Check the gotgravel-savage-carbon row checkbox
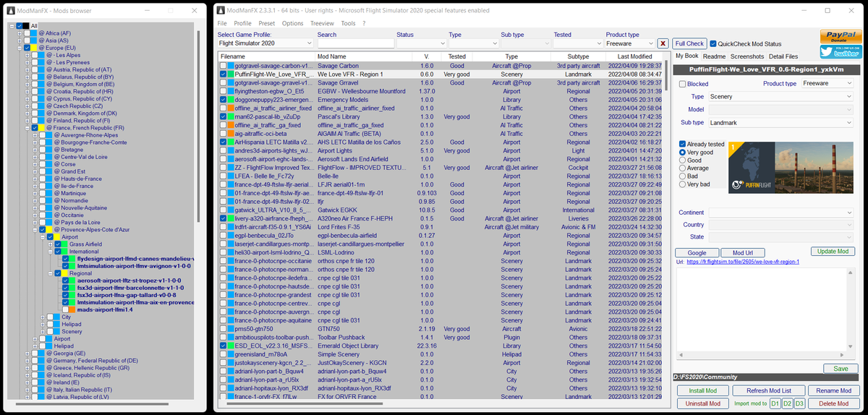Image resolution: width=868 pixels, height=415 pixels. click(x=224, y=65)
